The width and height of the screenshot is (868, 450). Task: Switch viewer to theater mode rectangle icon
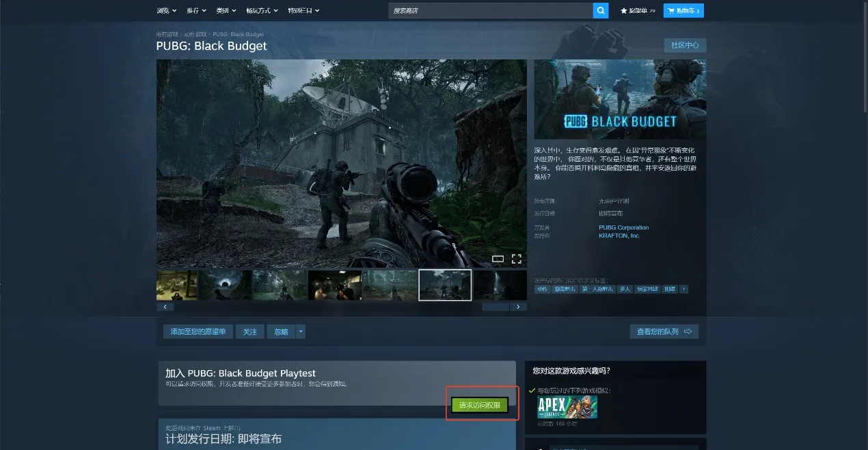click(x=498, y=259)
